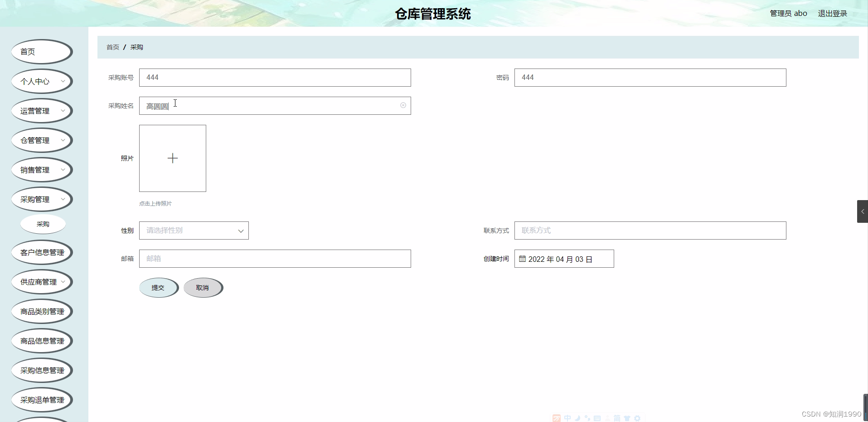Click the 点击上传照片 hint text
This screenshot has width=868, height=422.
coord(155,204)
